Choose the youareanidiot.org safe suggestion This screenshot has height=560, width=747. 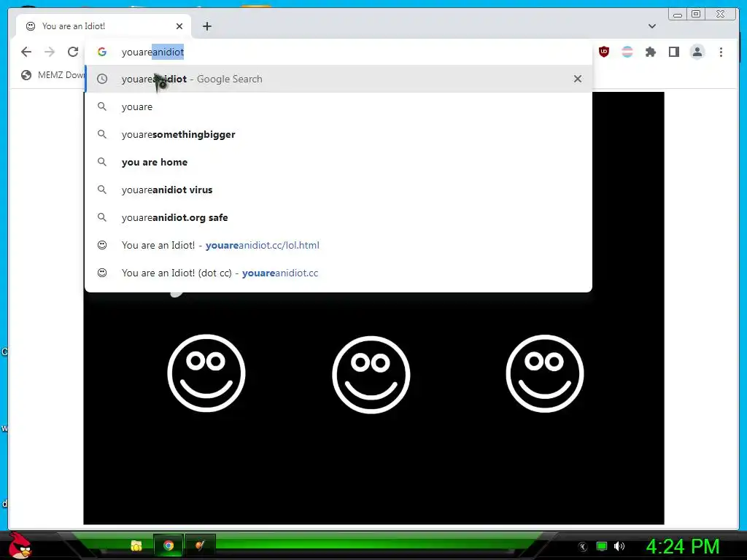pyautogui.click(x=338, y=217)
